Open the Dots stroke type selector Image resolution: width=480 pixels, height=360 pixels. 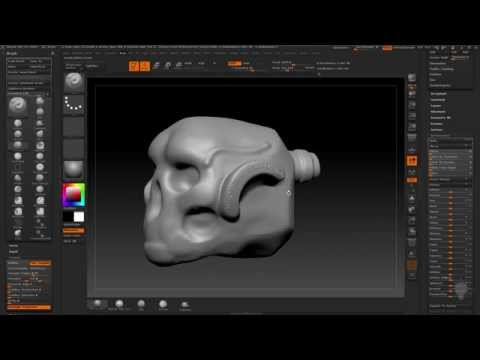(74, 104)
